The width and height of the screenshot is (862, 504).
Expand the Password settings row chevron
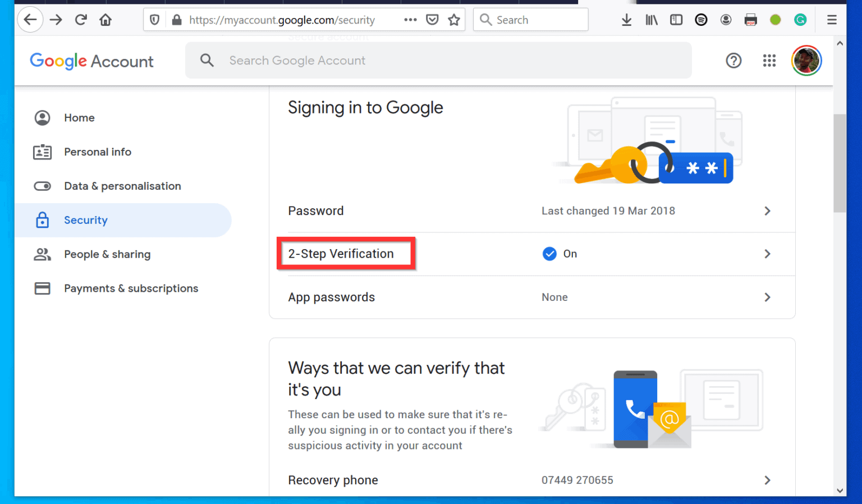(767, 211)
